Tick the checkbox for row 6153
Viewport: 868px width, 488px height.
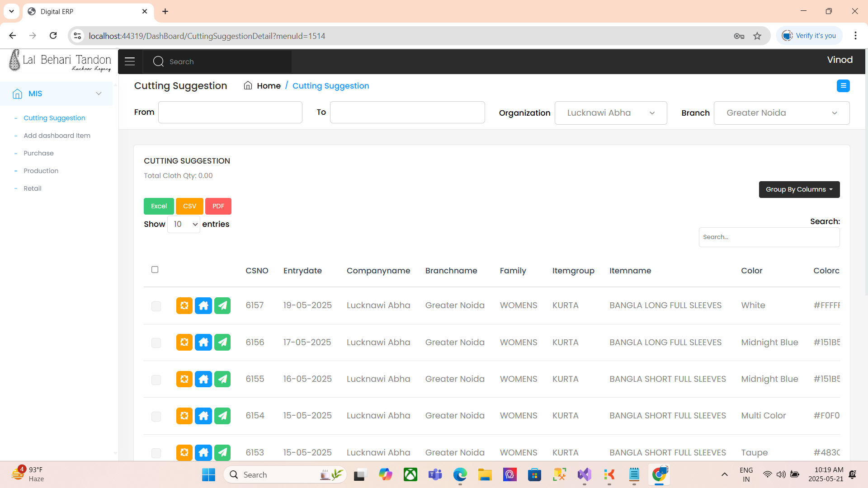(156, 453)
